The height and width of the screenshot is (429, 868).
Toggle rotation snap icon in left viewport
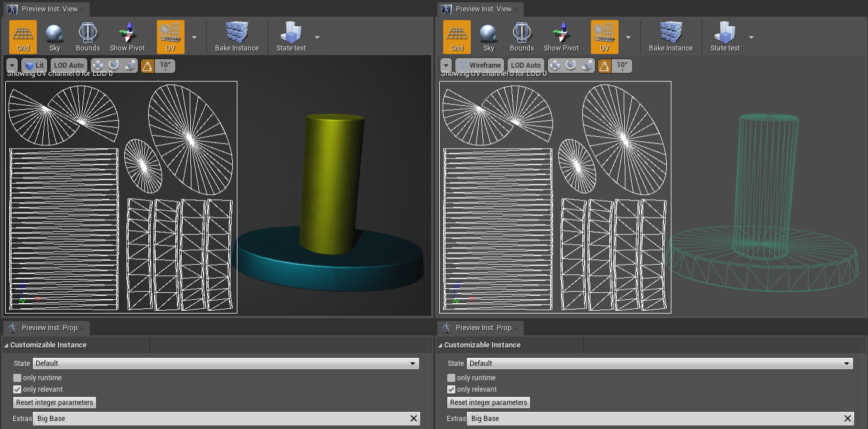(148, 65)
